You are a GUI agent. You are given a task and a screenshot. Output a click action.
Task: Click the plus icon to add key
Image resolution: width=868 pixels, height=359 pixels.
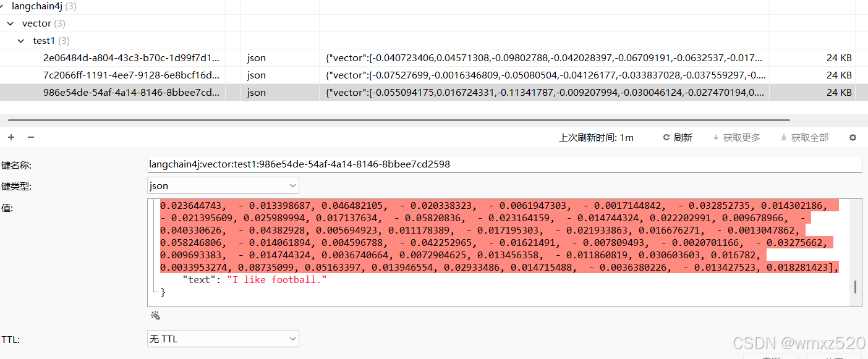(11, 137)
